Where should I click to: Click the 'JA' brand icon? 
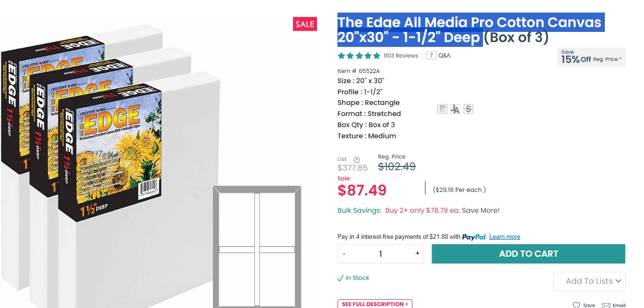click(455, 109)
